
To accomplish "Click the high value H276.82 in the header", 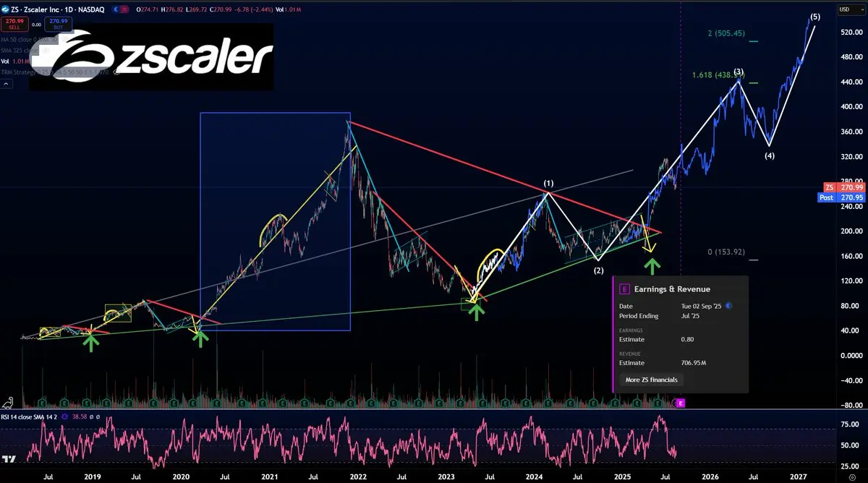I will point(171,9).
